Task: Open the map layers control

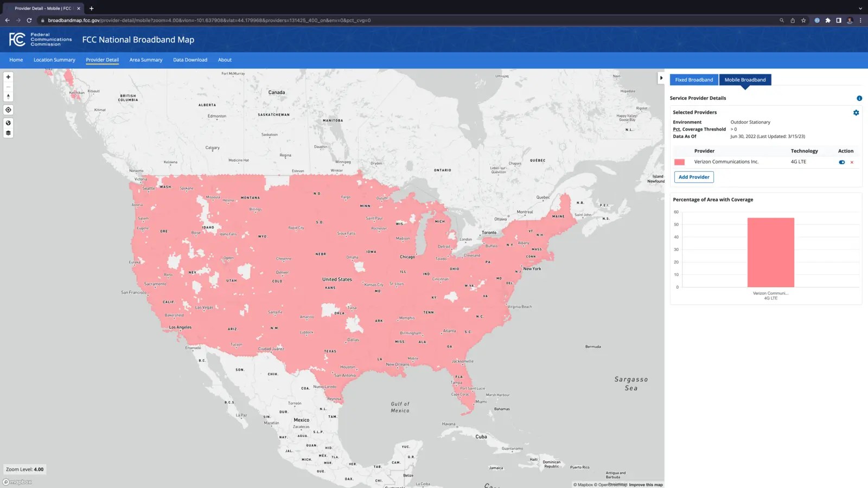Action: tap(8, 133)
